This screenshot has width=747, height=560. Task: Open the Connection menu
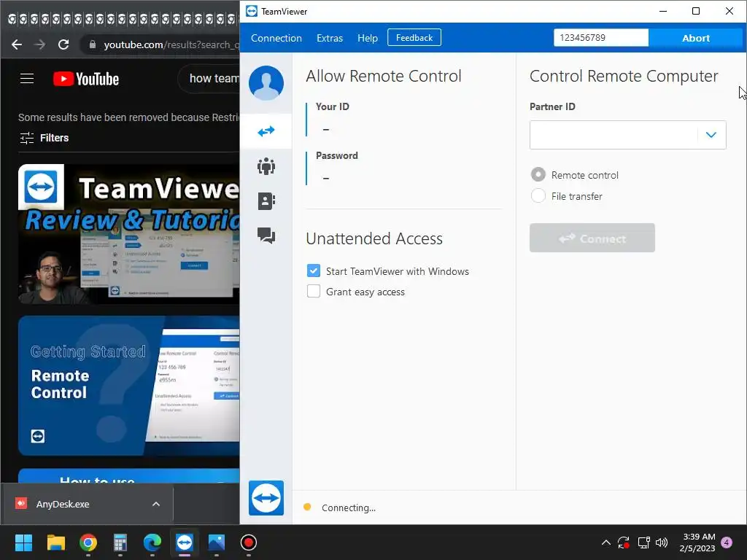point(276,38)
